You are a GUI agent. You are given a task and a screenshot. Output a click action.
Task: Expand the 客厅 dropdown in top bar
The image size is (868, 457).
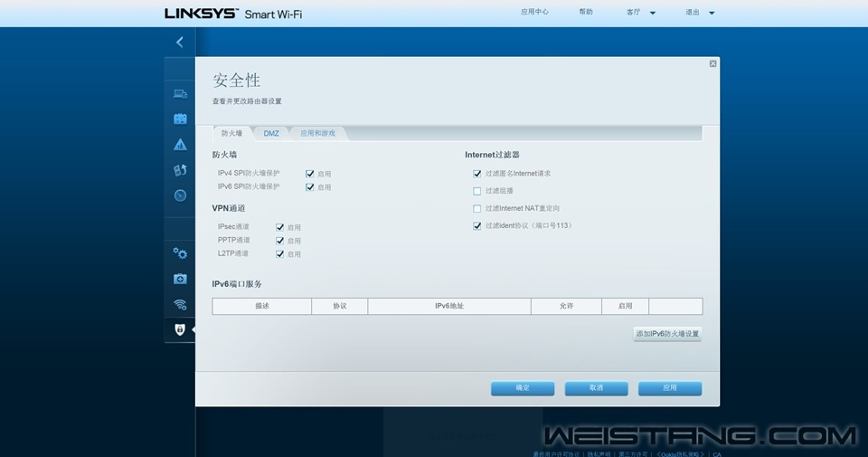640,13
